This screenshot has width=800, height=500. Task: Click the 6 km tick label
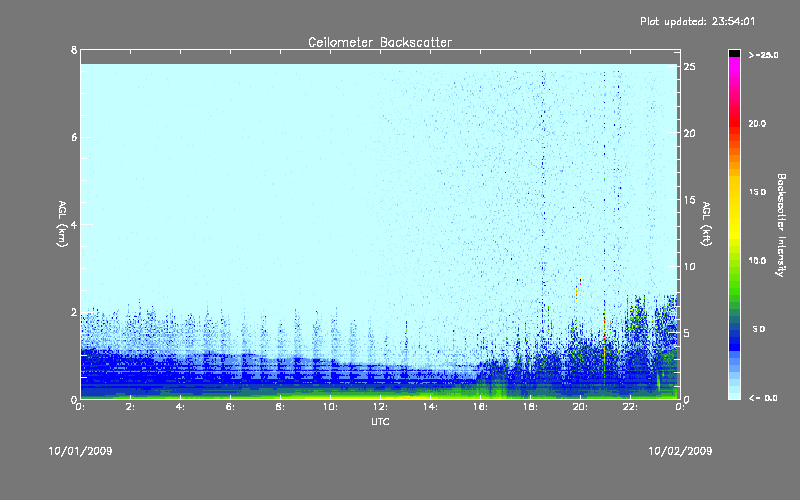click(x=74, y=137)
